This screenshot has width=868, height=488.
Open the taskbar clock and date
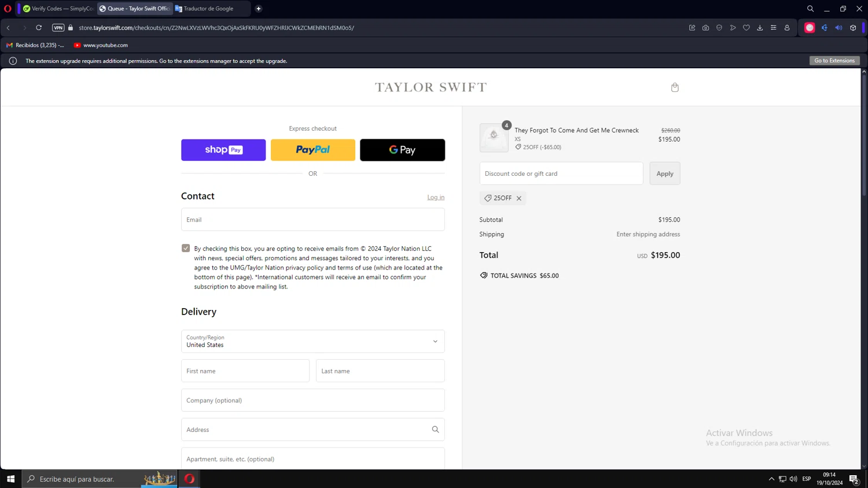829,479
